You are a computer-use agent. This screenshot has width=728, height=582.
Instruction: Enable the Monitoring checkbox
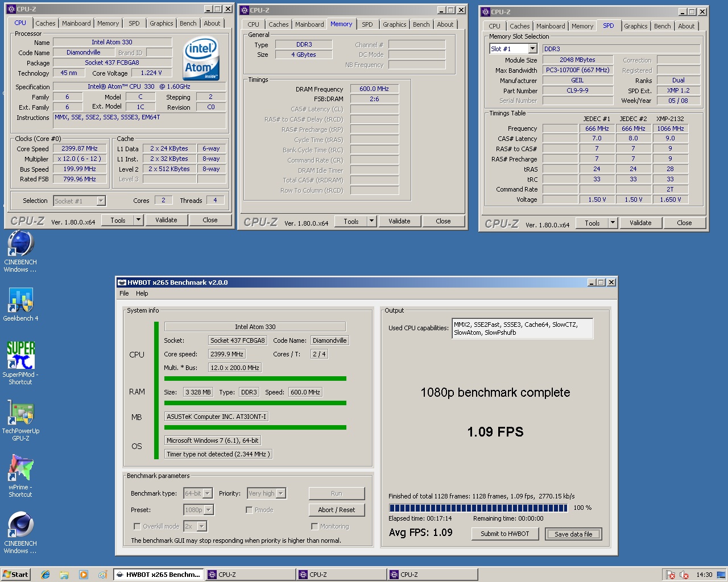point(315,526)
